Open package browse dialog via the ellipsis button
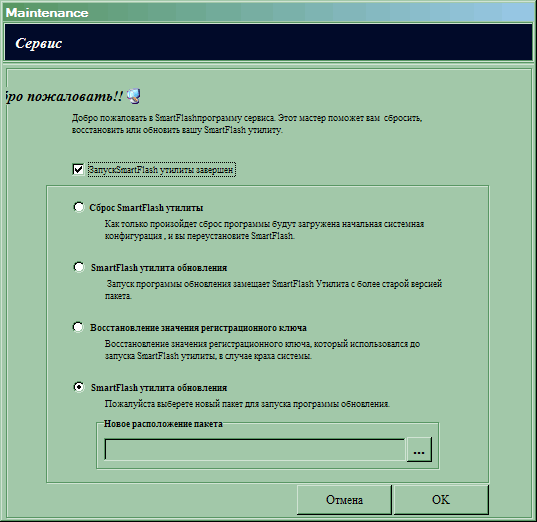The width and height of the screenshot is (537, 522). (419, 449)
